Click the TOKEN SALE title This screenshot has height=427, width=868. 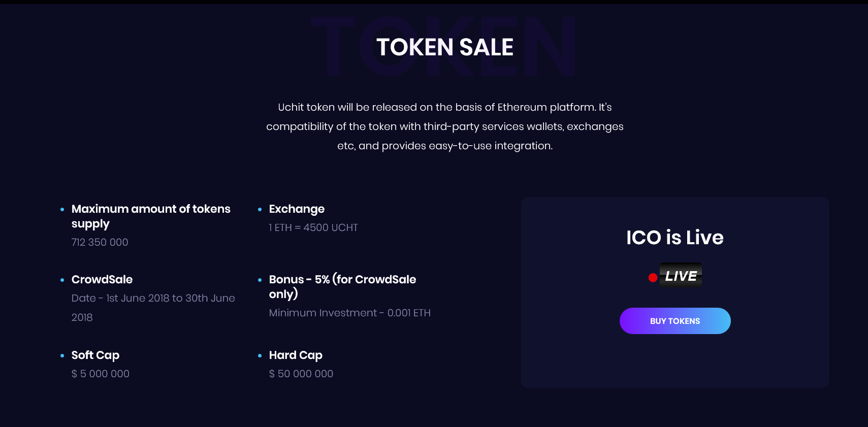(x=445, y=47)
